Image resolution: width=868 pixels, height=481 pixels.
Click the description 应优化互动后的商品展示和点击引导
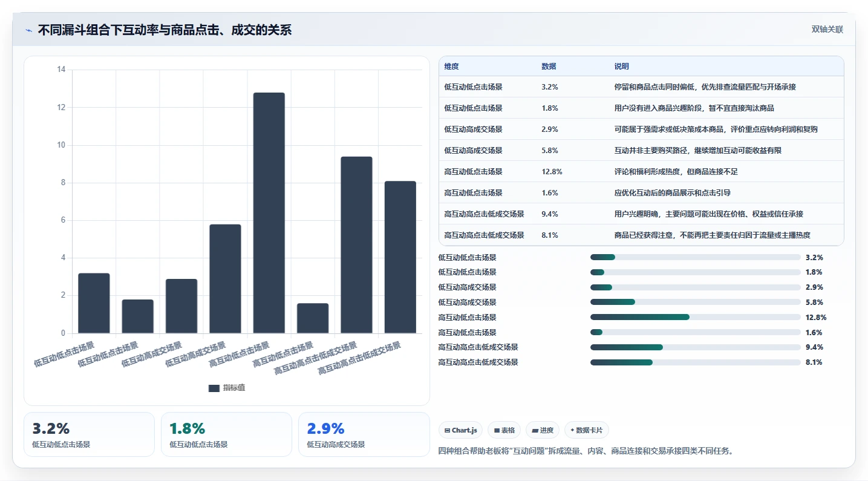click(673, 193)
